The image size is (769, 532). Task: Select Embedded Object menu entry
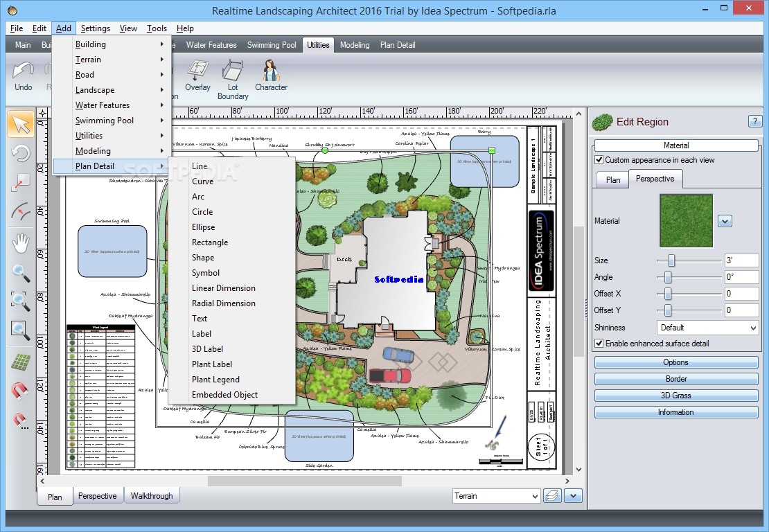tap(232, 394)
